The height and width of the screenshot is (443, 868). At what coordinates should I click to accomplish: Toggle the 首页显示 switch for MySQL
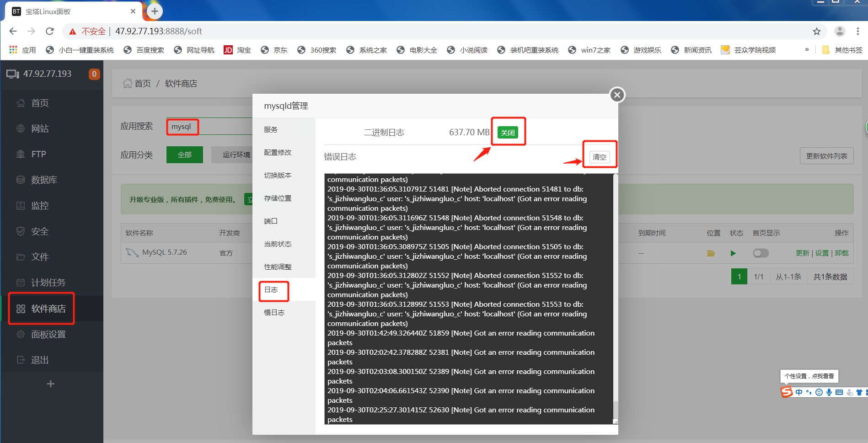(761, 253)
